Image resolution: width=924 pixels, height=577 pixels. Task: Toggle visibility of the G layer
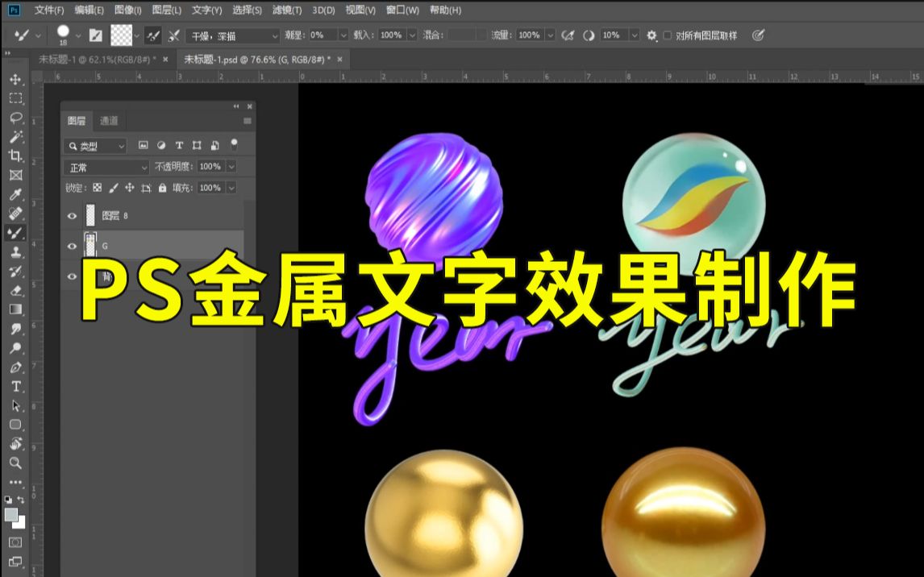point(73,246)
